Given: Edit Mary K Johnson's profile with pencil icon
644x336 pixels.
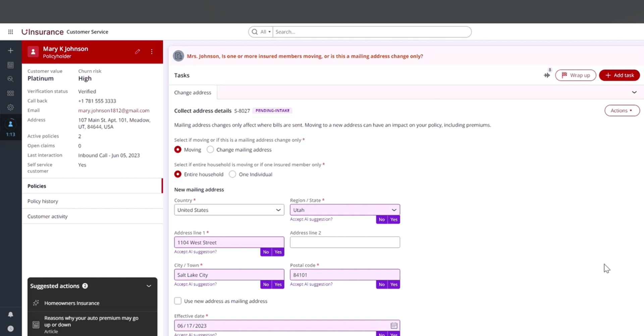Looking at the screenshot, I should [x=138, y=52].
